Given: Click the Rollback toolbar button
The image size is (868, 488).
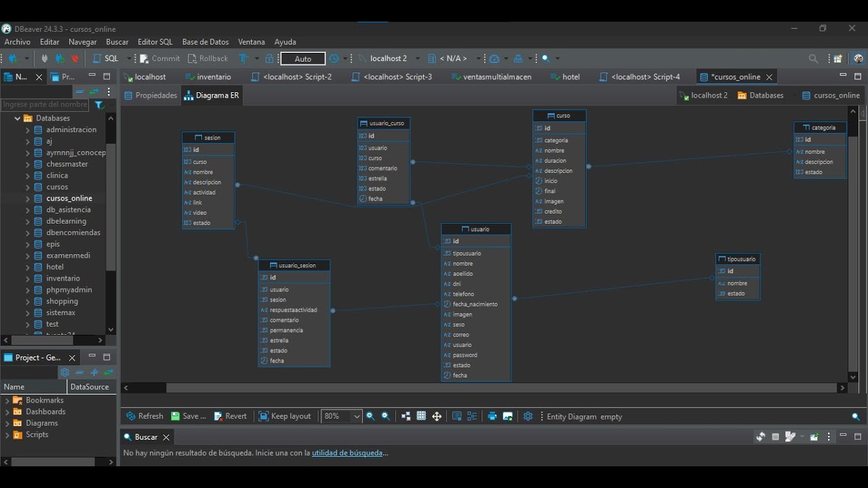Looking at the screenshot, I should (x=208, y=58).
